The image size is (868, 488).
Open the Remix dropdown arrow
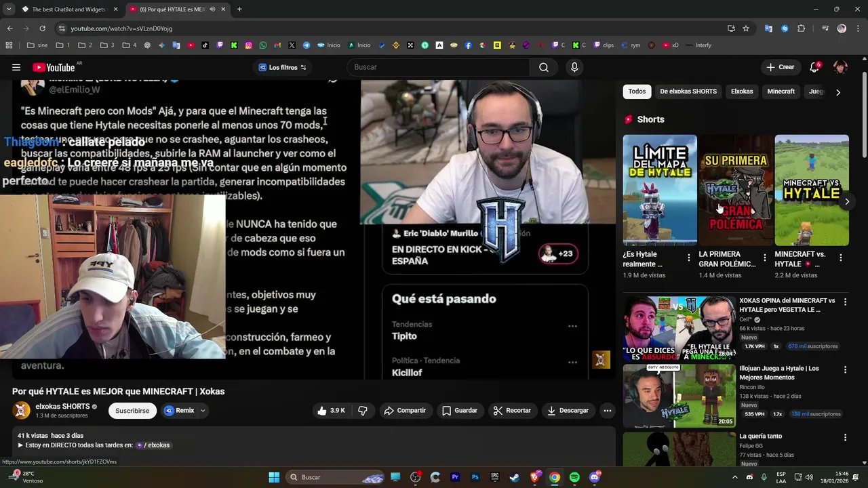point(203,411)
